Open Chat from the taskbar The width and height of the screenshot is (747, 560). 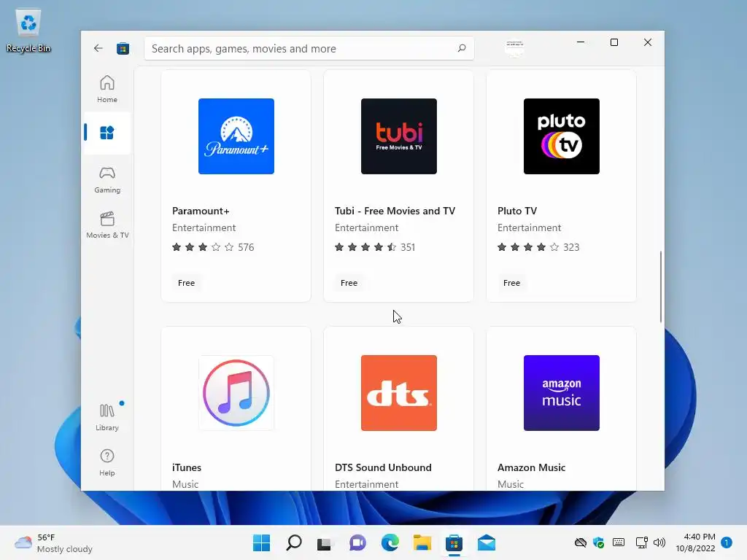click(x=357, y=542)
